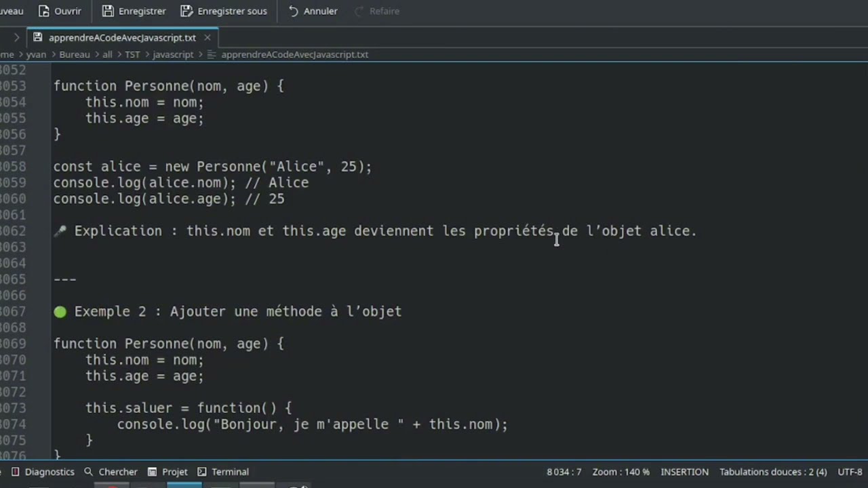Open the Zoom : 140 % control
This screenshot has width=868, height=488.
621,472
